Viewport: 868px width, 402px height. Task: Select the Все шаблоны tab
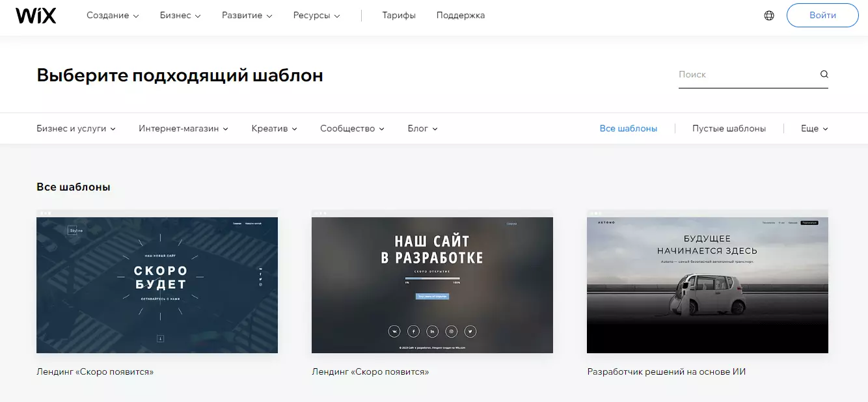point(629,129)
